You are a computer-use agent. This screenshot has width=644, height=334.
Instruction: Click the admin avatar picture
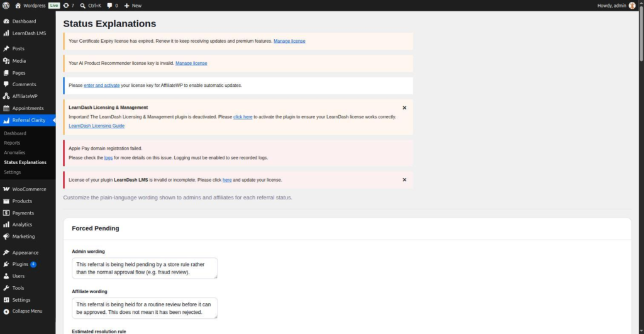point(632,5)
